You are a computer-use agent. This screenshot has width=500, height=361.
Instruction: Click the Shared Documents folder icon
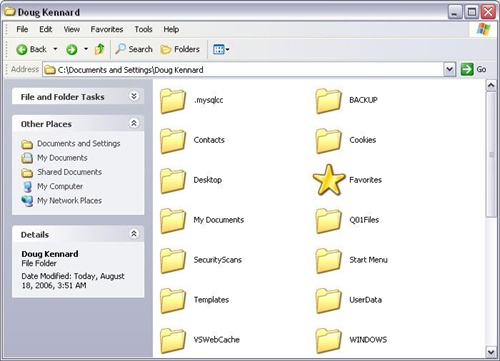tap(27, 173)
